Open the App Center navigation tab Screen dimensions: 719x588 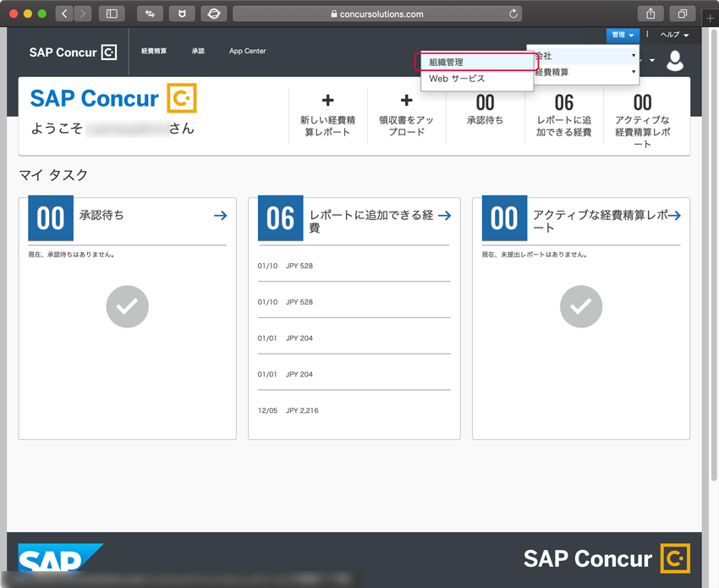[248, 51]
